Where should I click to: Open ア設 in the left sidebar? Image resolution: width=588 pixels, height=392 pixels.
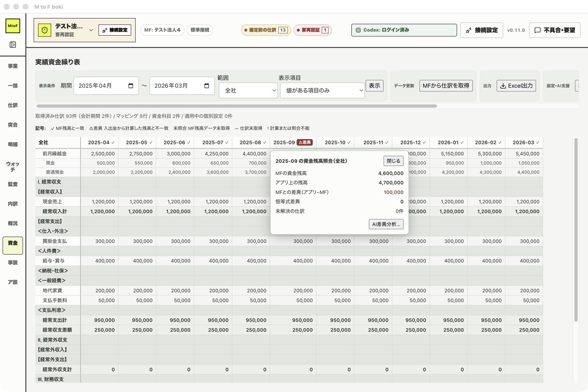13,282
